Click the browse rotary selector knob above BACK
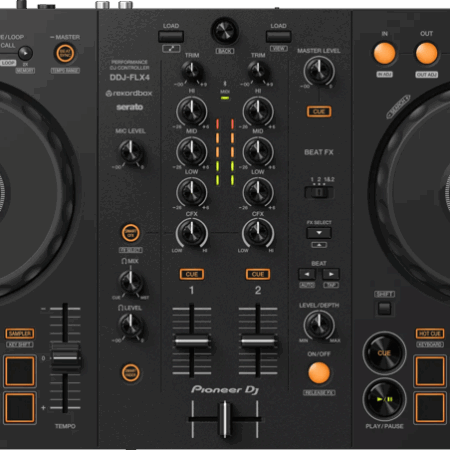450x450 pixels. [x=225, y=31]
